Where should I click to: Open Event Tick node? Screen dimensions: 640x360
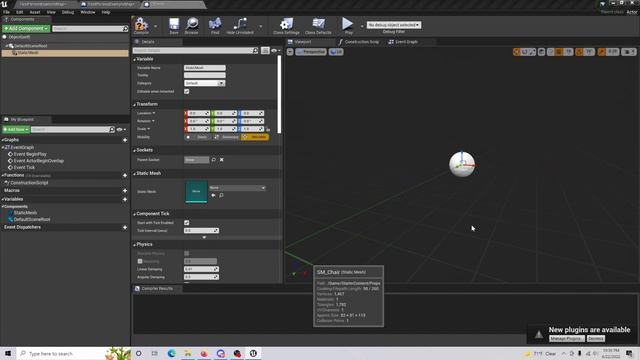(24, 167)
